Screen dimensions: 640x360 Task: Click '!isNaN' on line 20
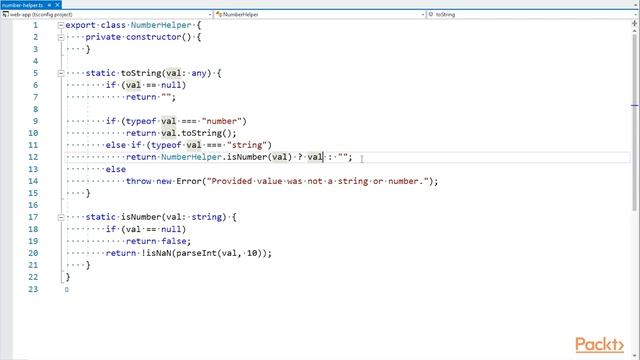tap(156, 253)
